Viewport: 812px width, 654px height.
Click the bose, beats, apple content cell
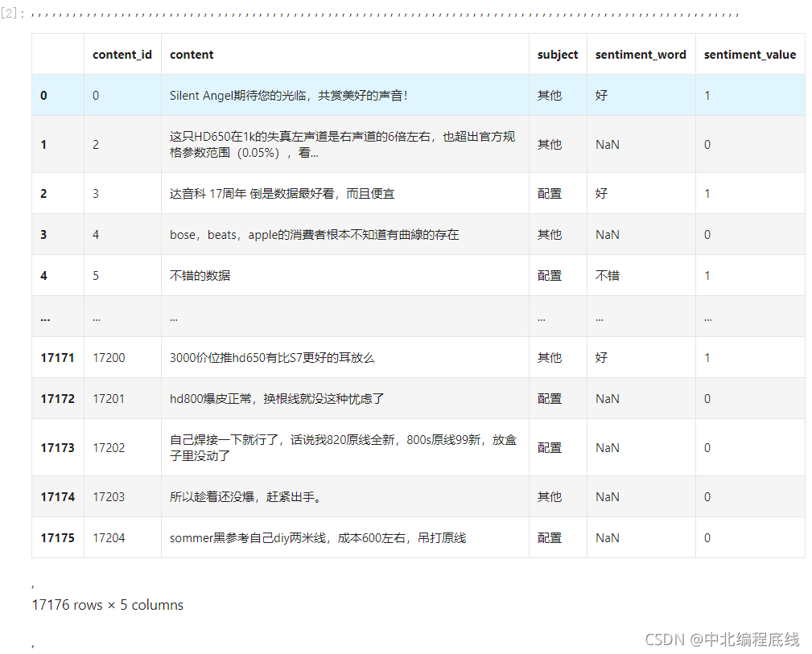[x=345, y=235]
